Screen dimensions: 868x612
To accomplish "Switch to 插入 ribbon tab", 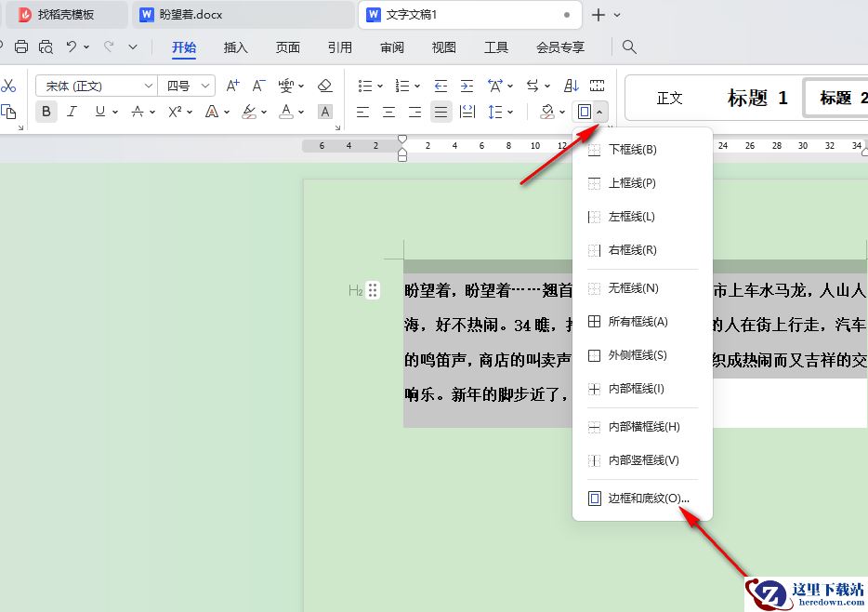I will pyautogui.click(x=235, y=47).
